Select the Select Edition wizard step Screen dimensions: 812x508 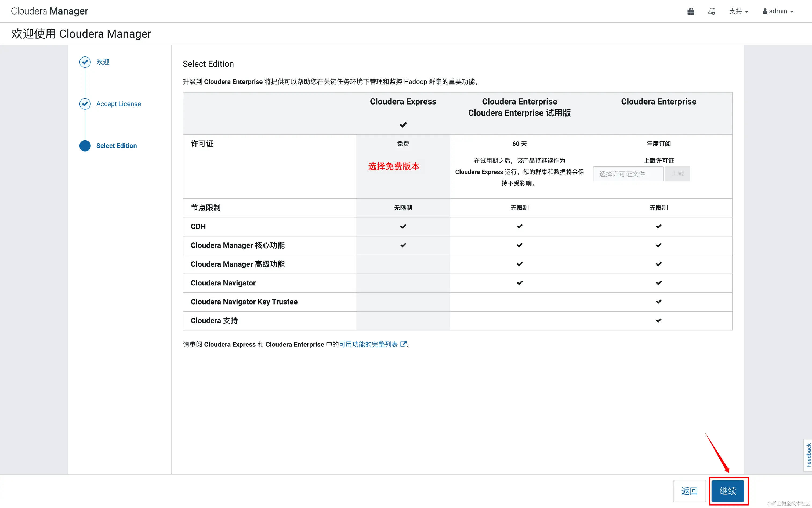coord(117,145)
